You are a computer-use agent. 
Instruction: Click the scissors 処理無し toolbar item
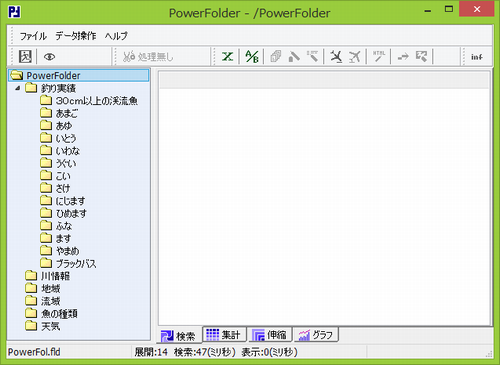148,57
